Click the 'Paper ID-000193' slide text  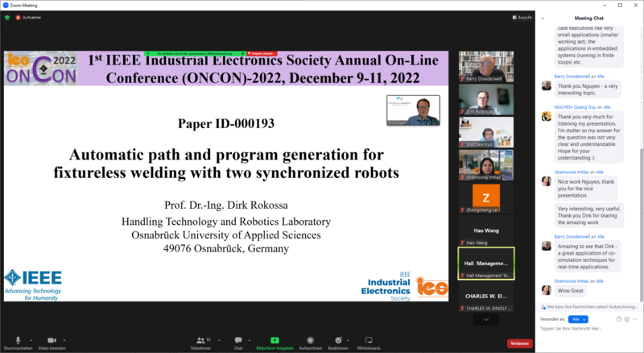[226, 124]
